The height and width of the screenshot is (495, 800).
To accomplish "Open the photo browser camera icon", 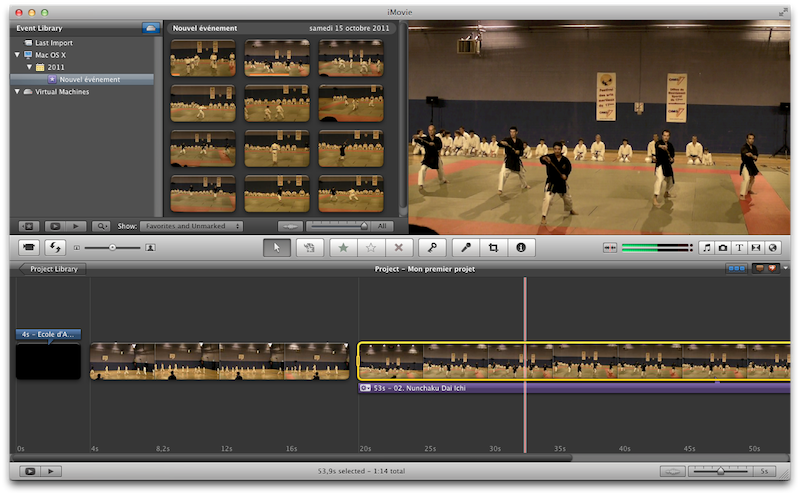I will [723, 248].
